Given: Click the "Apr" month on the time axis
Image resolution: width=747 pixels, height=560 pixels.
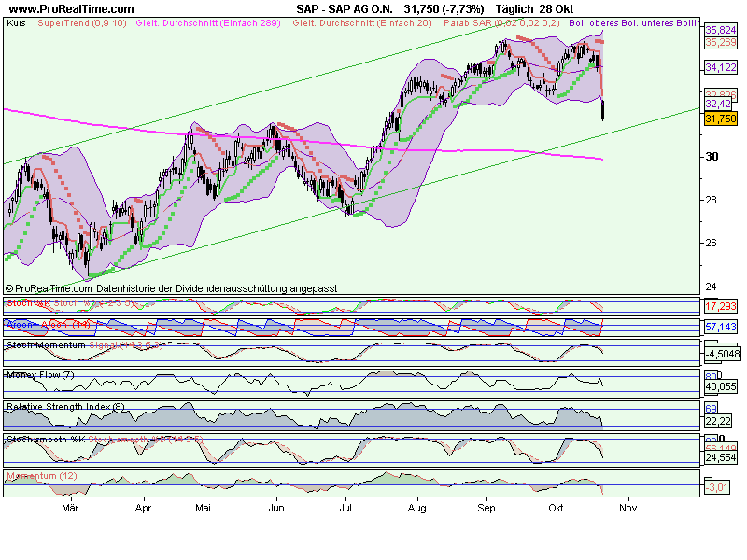Looking at the screenshot, I should [143, 508].
